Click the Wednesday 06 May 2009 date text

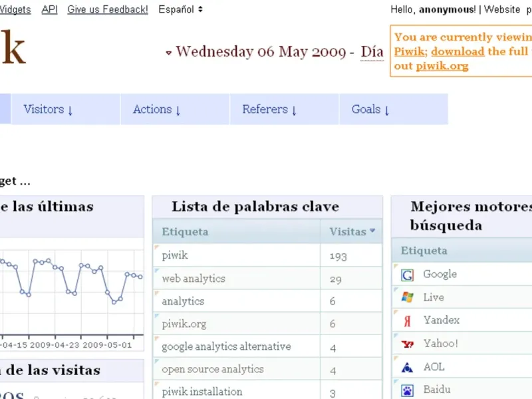pyautogui.click(x=261, y=52)
